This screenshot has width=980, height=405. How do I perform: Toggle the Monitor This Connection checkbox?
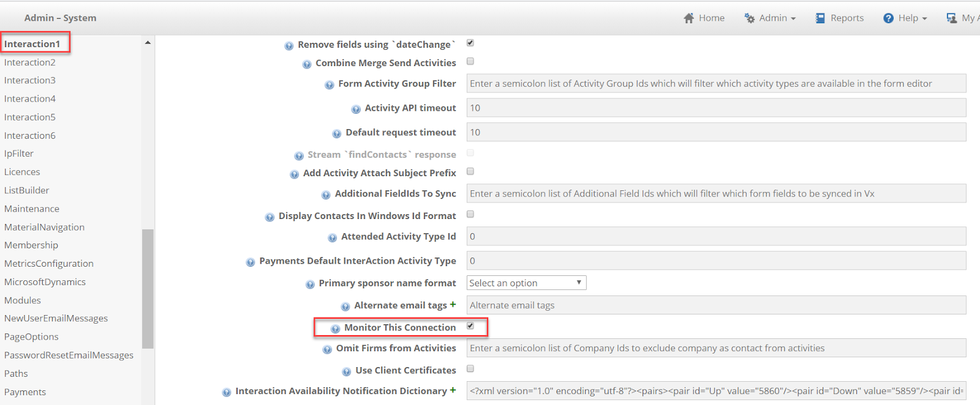coord(470,325)
